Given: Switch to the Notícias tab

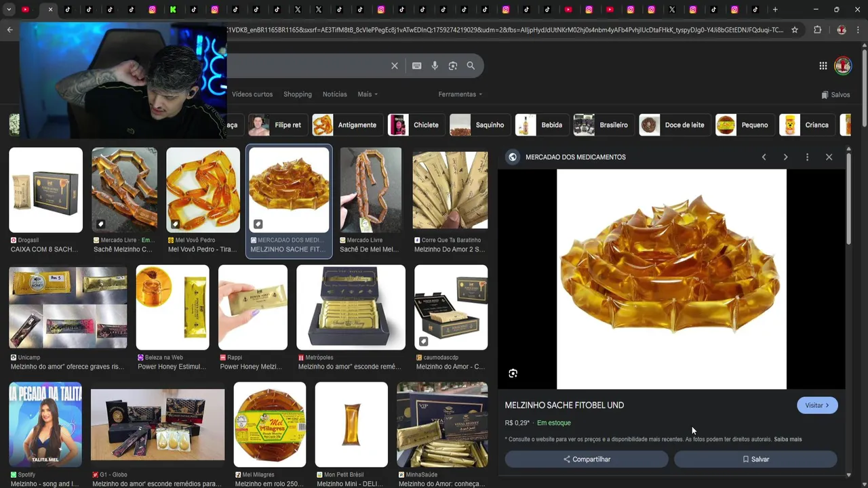Looking at the screenshot, I should [x=335, y=94].
